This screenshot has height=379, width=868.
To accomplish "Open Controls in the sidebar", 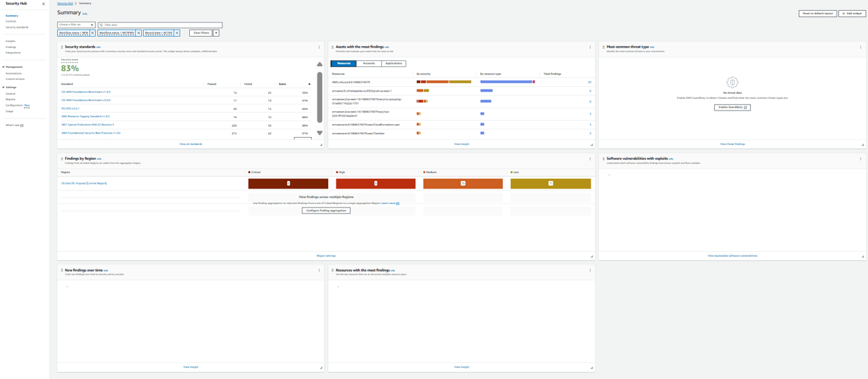I will coord(11,22).
